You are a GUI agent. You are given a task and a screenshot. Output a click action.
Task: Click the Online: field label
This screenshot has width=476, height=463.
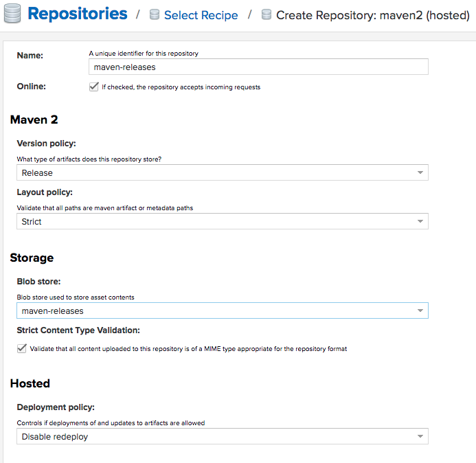pos(32,87)
